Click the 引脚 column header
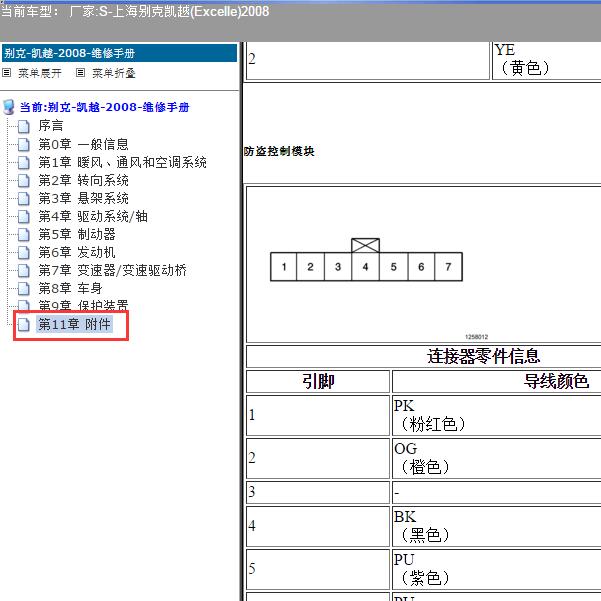Viewport: 601px width, 601px height. [318, 381]
